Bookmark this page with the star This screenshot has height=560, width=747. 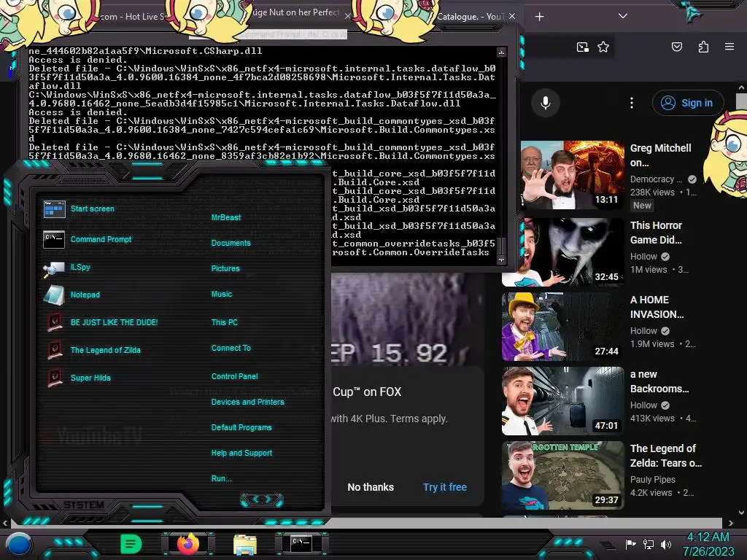coord(603,47)
